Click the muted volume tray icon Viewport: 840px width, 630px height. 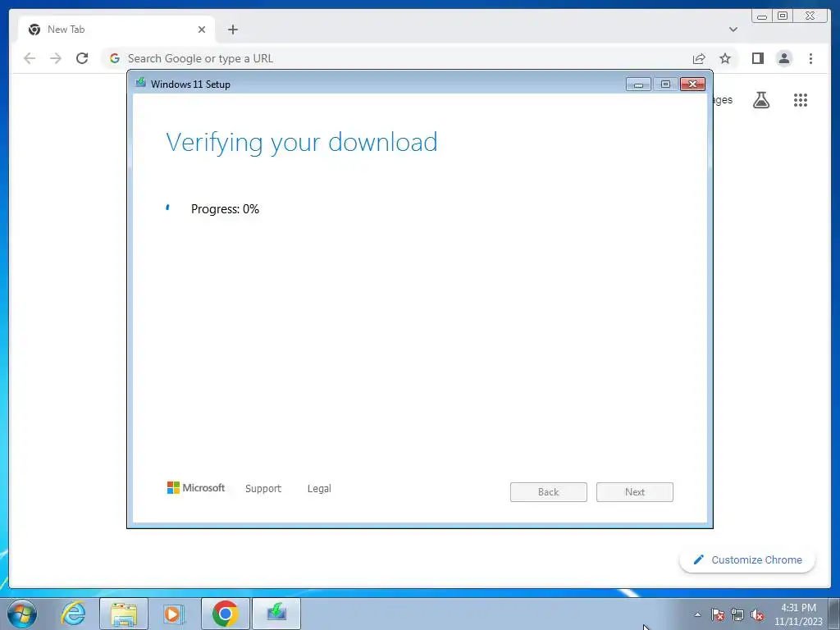(757, 614)
